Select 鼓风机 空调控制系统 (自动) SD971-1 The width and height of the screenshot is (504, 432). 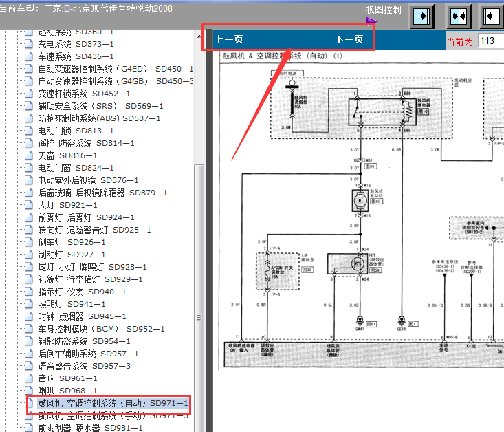pyautogui.click(x=113, y=403)
